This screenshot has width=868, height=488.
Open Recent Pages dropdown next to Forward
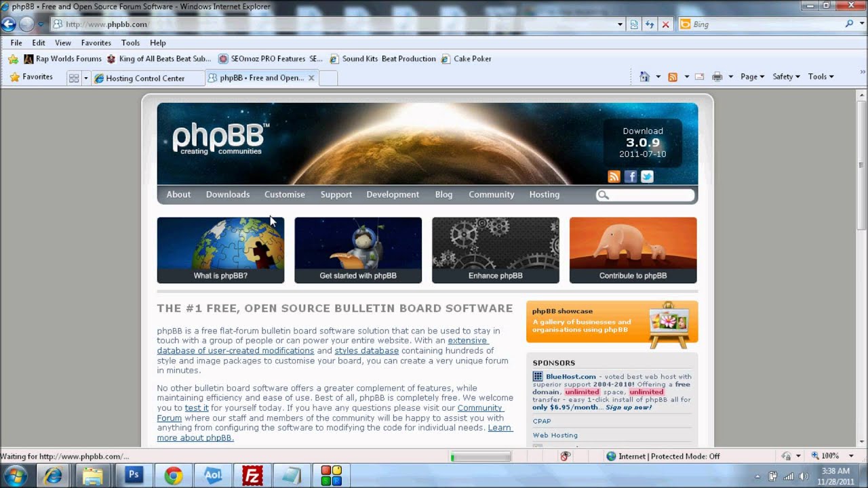[x=41, y=24]
